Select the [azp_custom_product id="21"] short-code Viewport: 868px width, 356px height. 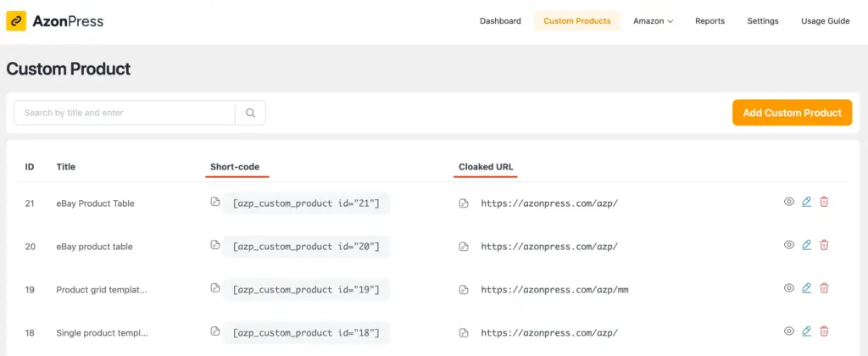[x=306, y=203]
